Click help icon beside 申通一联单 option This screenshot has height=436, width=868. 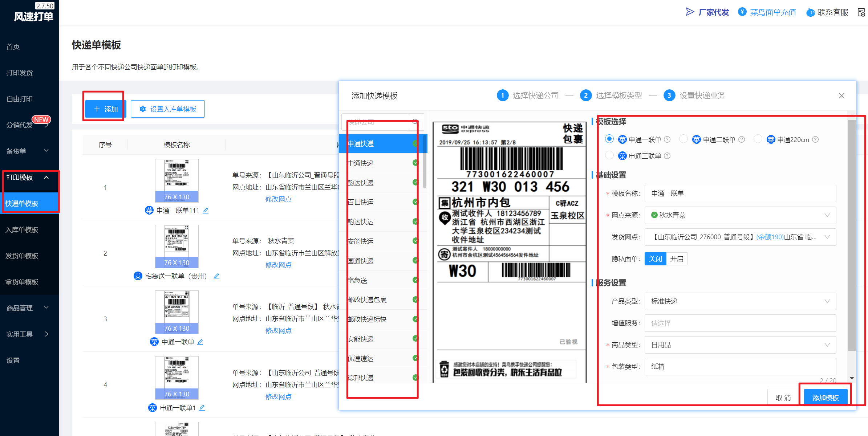(667, 140)
